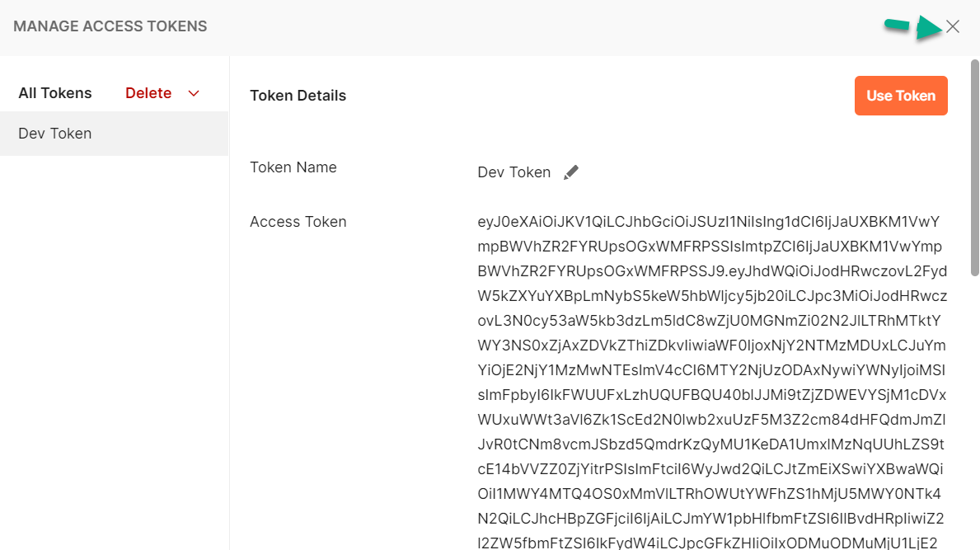Click the Token Name field label

coord(293,167)
